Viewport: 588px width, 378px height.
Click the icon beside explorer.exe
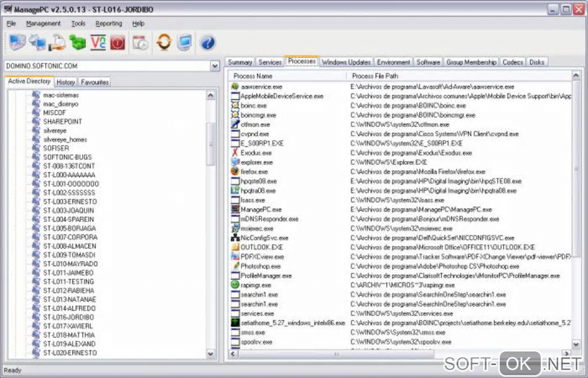[235, 162]
